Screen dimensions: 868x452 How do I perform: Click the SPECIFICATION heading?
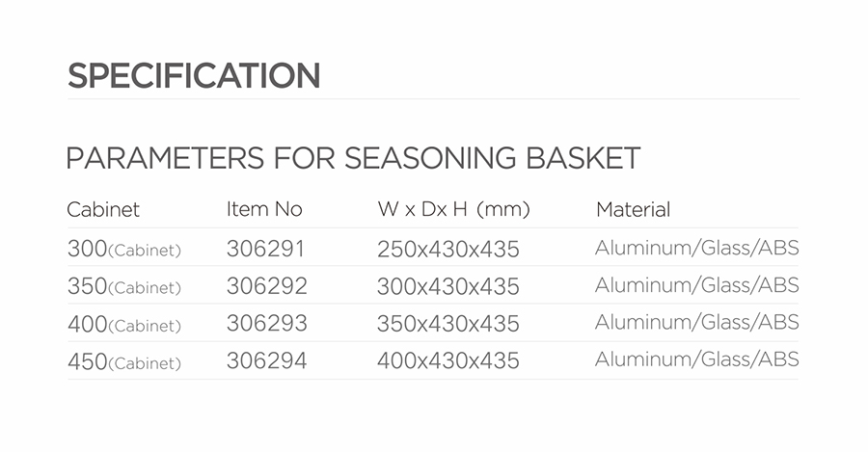194,76
